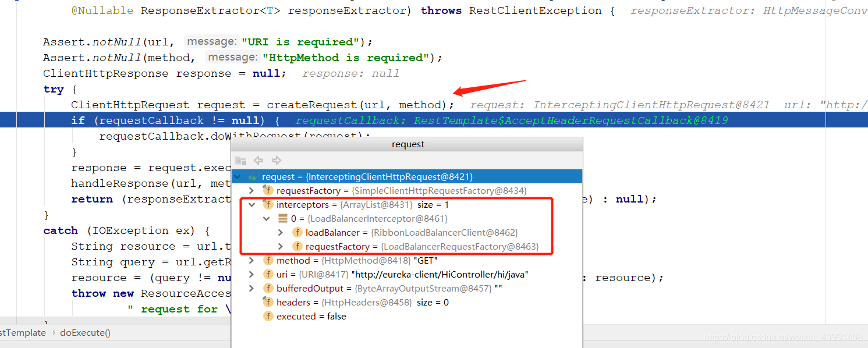Select the request InterceptingClientHttpRequest@8421 row
Screen dimensions: 868x348
[407, 176]
